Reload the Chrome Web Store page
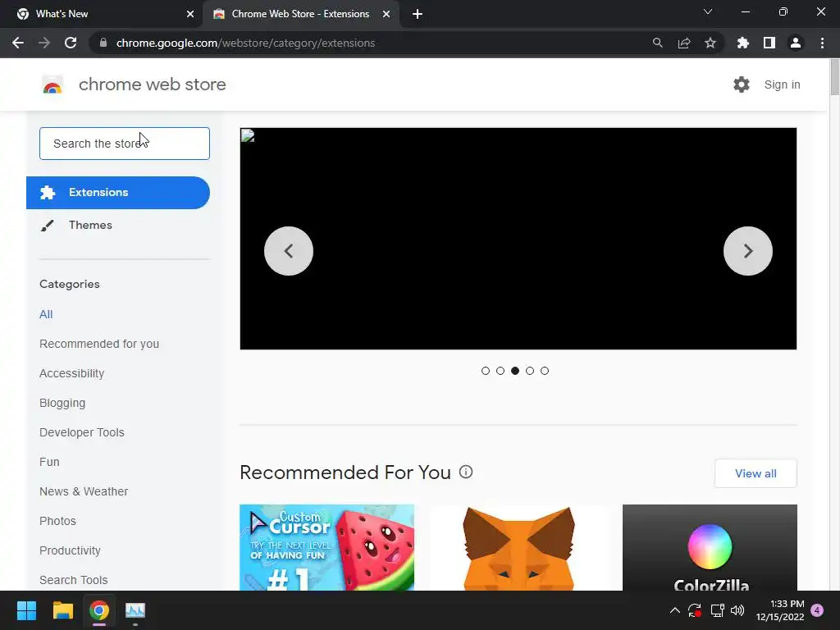 [71, 43]
